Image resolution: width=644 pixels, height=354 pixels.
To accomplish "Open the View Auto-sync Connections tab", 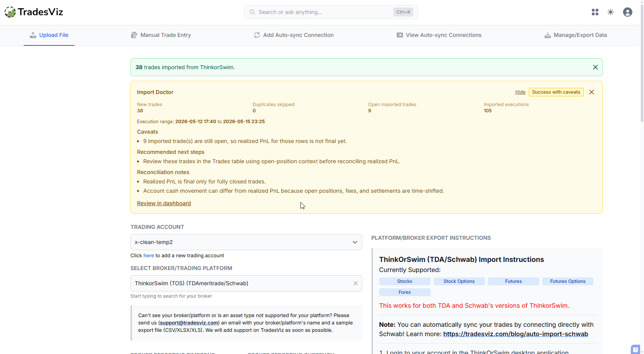I will (439, 35).
